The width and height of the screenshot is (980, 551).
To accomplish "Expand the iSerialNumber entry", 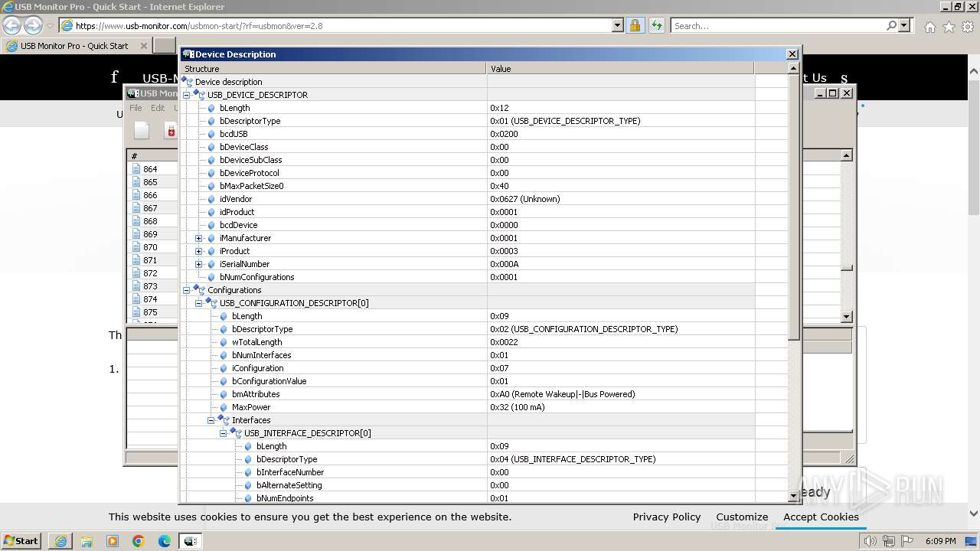I will pyautogui.click(x=198, y=264).
